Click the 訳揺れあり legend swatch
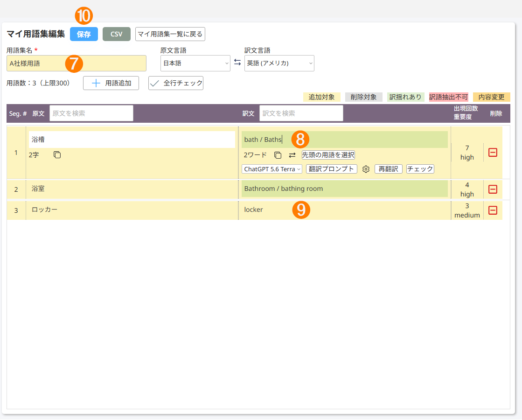522x420 pixels. 405,97
